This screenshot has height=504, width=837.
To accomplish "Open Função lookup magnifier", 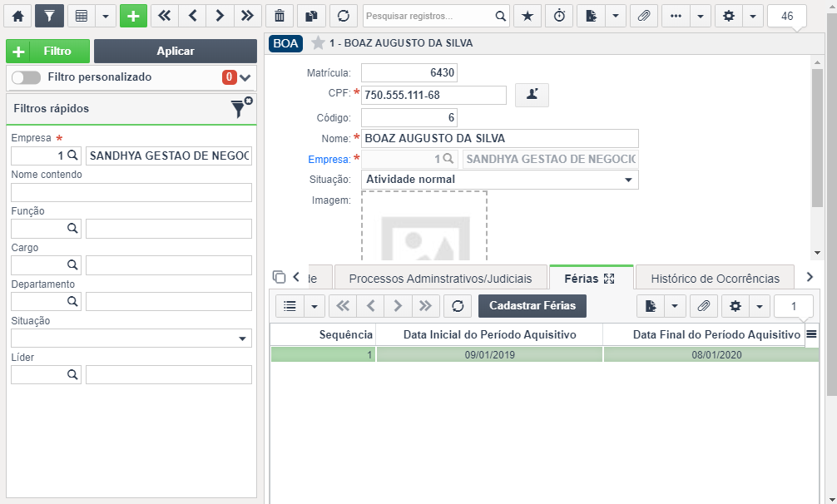I will coord(72,228).
